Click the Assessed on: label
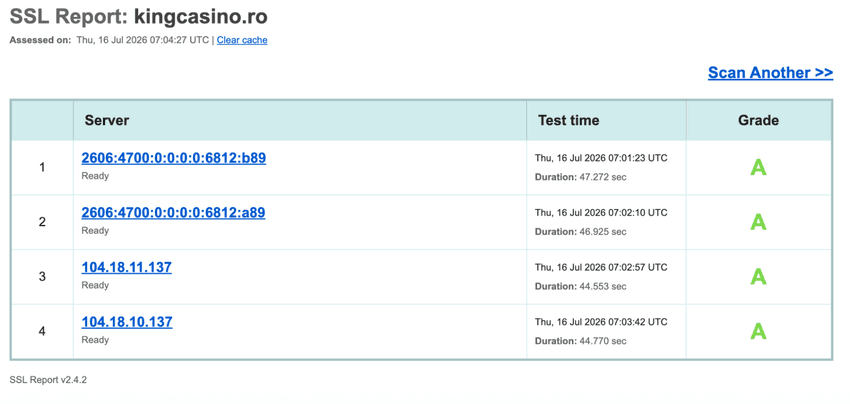Screen dimensions: 850x404 [40, 40]
